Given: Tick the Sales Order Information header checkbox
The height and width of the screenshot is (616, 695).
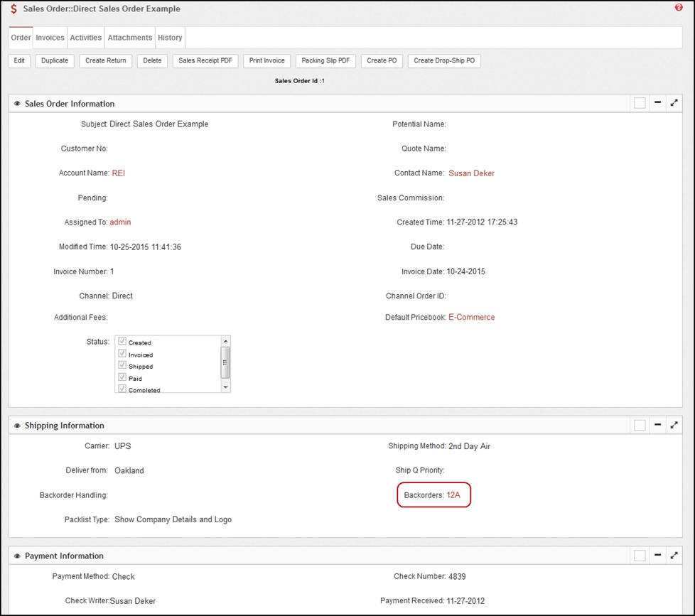Looking at the screenshot, I should pos(640,103).
